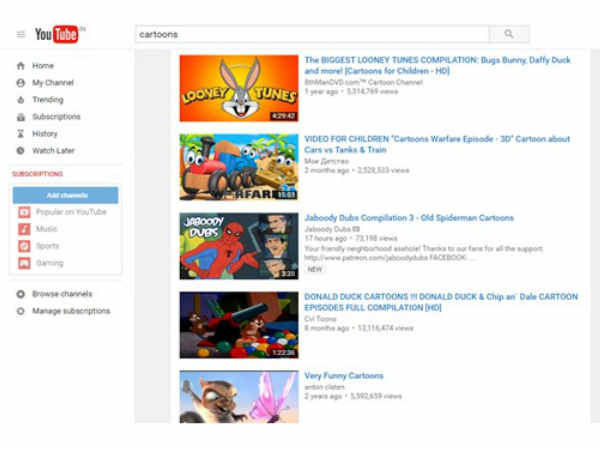Open 'The BIGGEST LOONEY TUNES COMPILATION' title

point(437,65)
